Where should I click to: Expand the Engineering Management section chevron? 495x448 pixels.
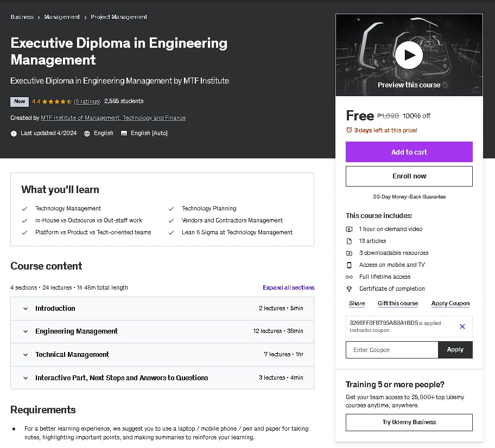26,331
